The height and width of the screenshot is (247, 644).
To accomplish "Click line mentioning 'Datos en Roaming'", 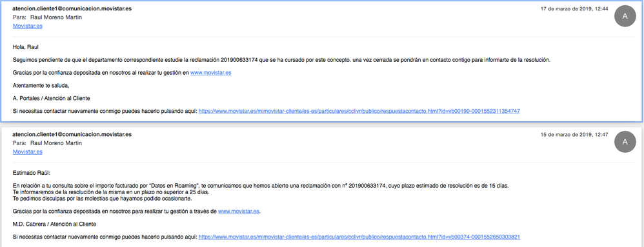I will [261, 186].
